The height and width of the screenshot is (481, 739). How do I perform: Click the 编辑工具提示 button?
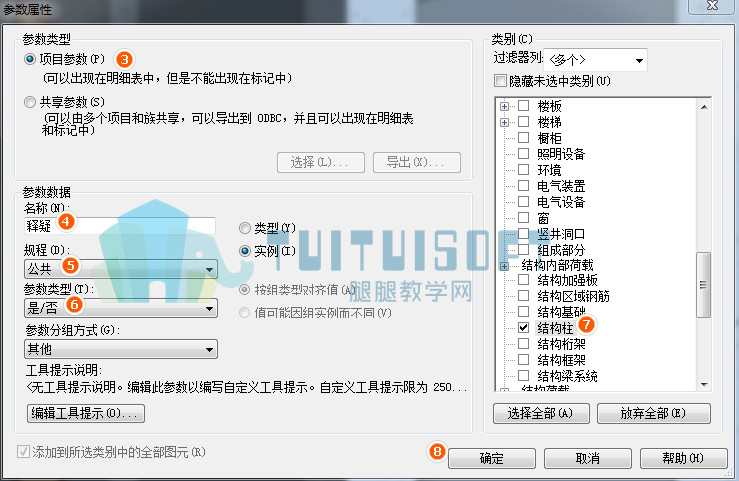coord(86,413)
